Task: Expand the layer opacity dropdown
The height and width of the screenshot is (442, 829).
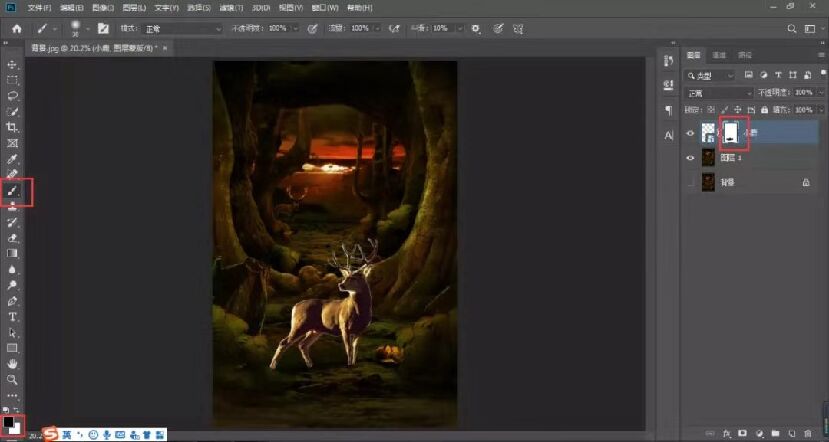Action: (820, 93)
